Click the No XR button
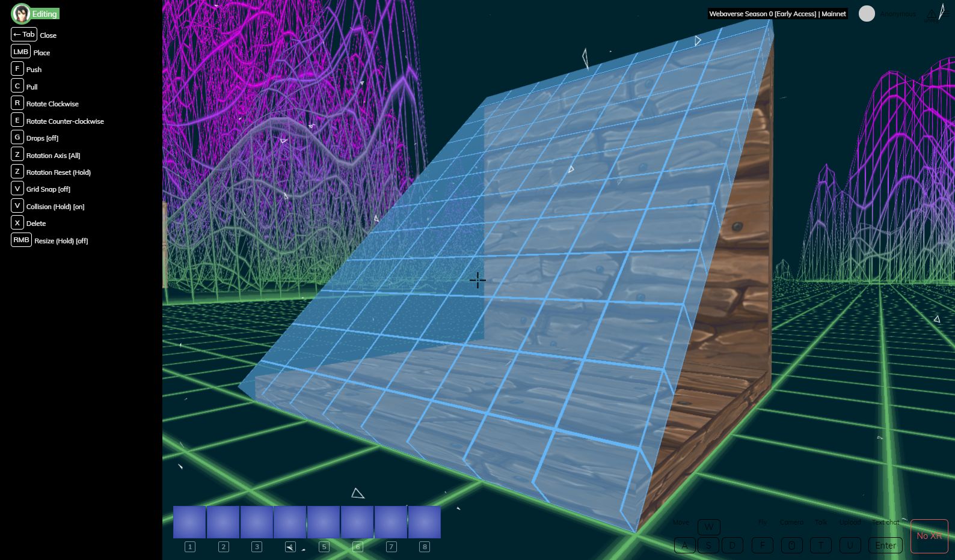955x560 pixels. click(x=929, y=536)
